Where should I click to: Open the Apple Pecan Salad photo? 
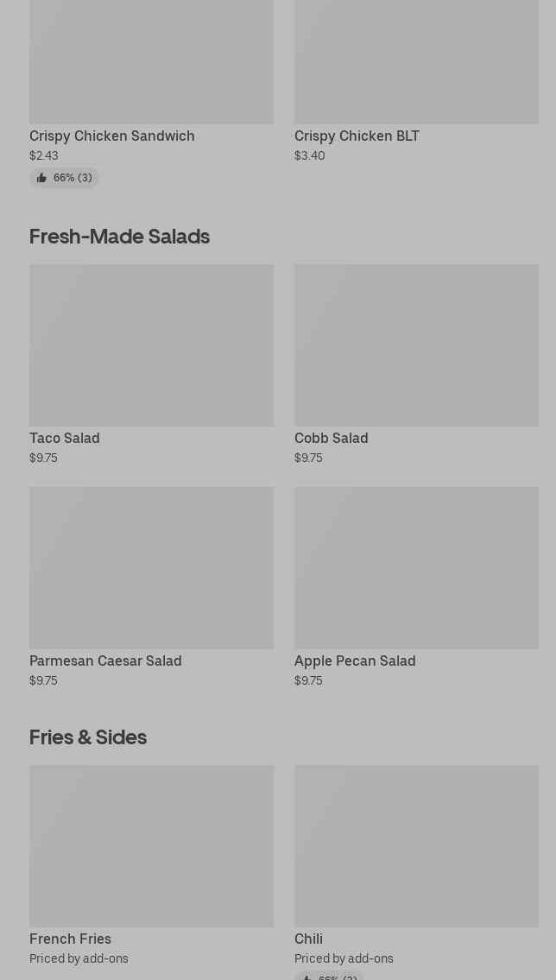point(416,567)
